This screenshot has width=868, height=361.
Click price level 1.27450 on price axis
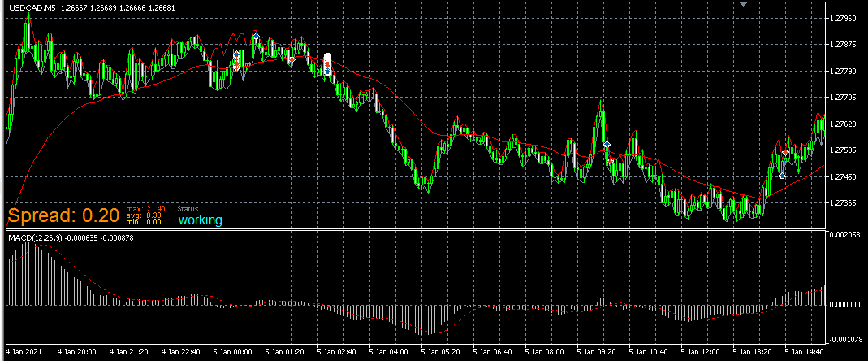[x=844, y=177]
